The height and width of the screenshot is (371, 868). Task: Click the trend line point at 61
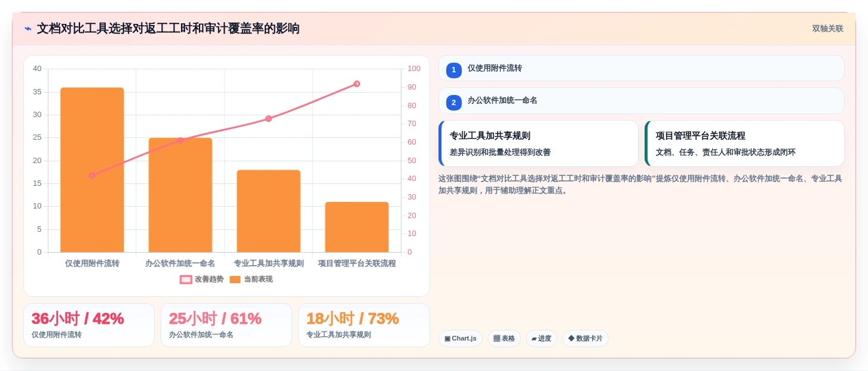coord(180,140)
